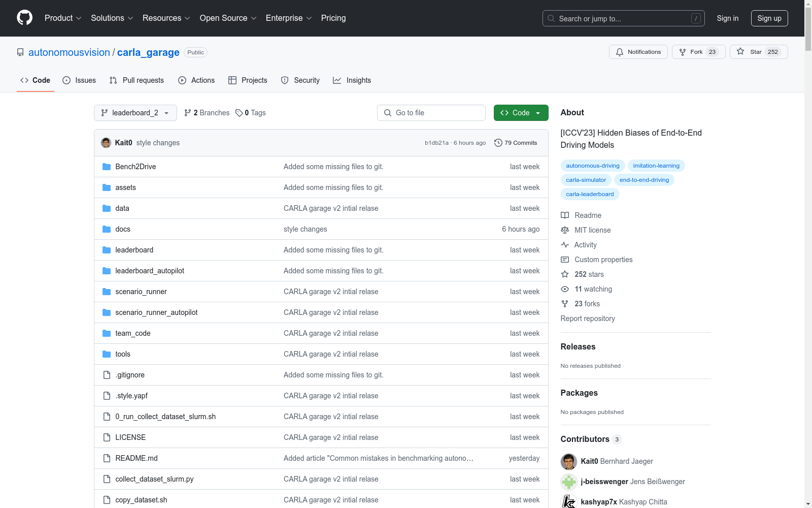
Task: Open the Pricing link
Action: [333, 18]
